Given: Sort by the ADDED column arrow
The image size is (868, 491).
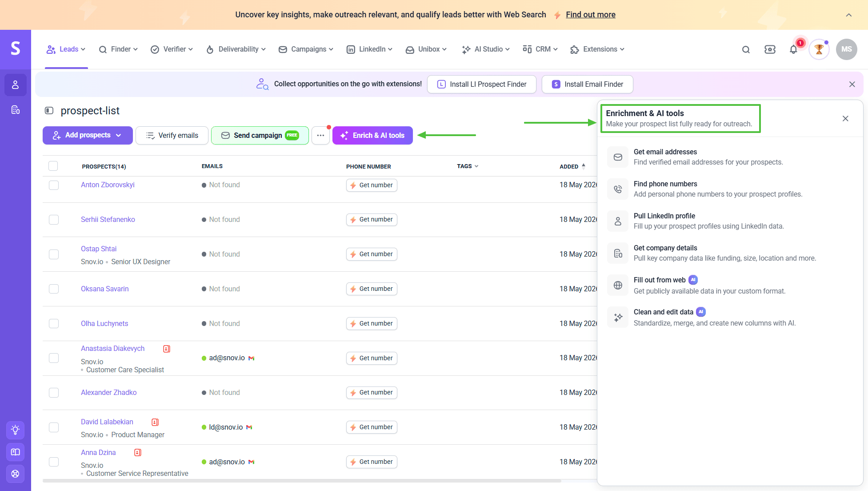Looking at the screenshot, I should tap(584, 166).
